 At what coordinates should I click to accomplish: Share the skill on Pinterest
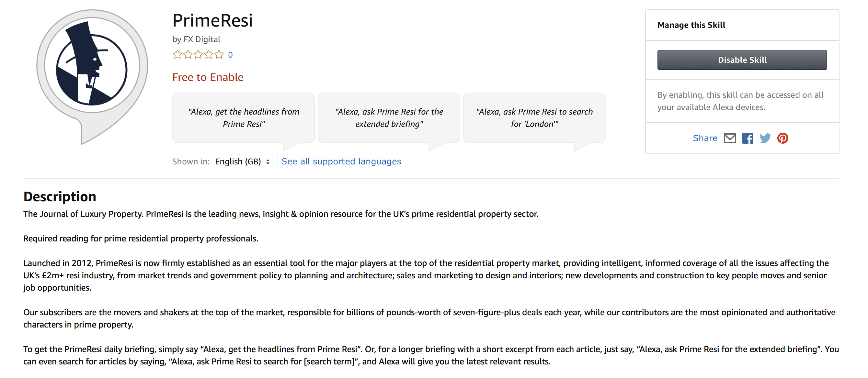782,138
